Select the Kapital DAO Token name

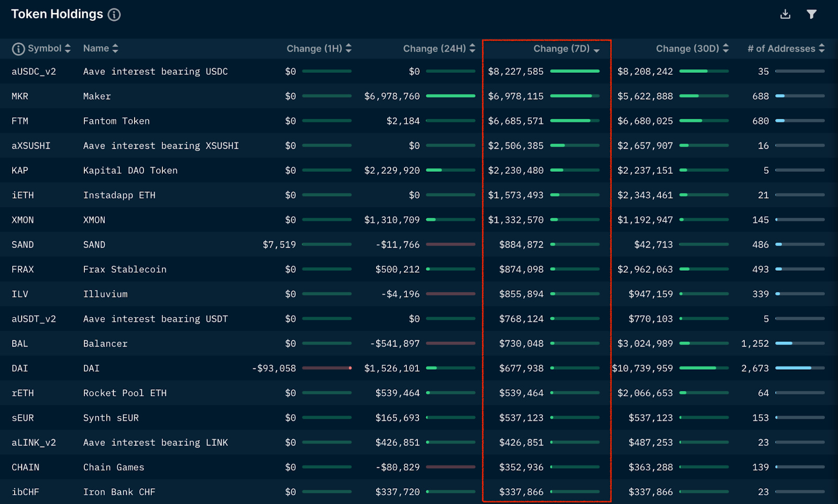pyautogui.click(x=130, y=171)
